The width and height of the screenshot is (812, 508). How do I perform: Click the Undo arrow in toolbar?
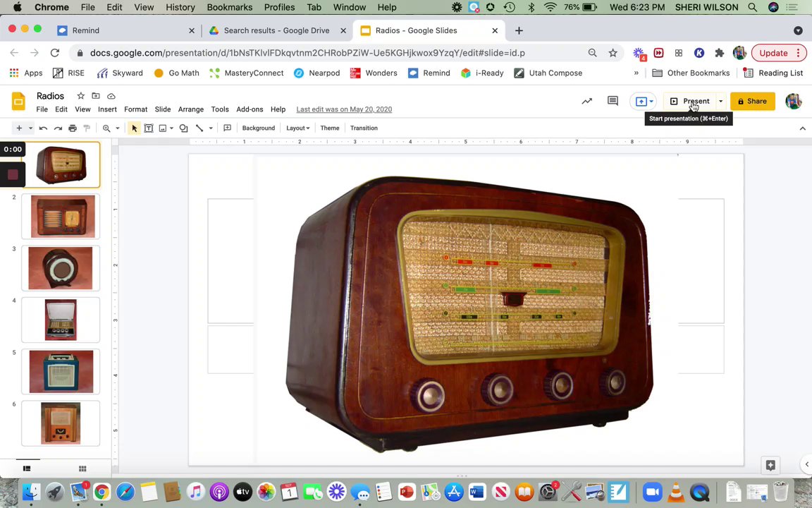pyautogui.click(x=43, y=128)
